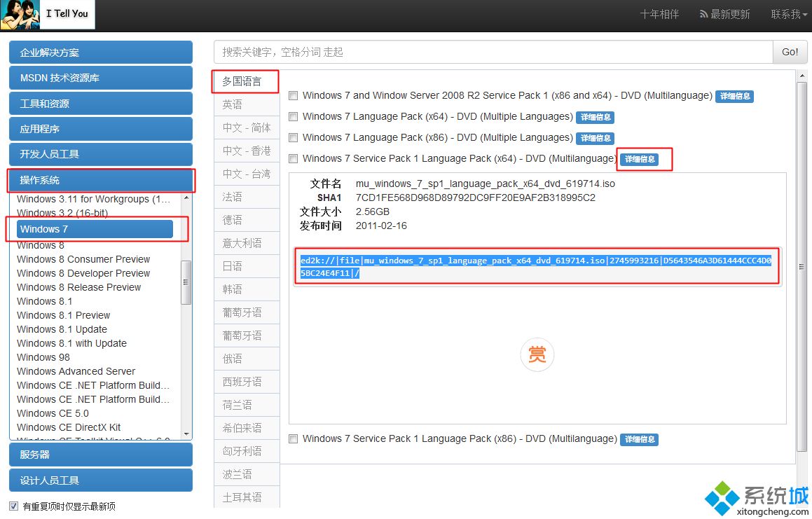The image size is (812, 519).
Task: Open details badge for Service Pack 1 (x86 and x64) DVD
Action: pos(734,97)
